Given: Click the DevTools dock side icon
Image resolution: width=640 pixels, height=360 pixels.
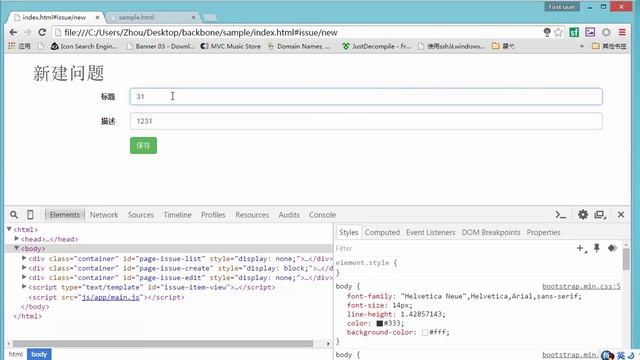Looking at the screenshot, I should [x=600, y=215].
